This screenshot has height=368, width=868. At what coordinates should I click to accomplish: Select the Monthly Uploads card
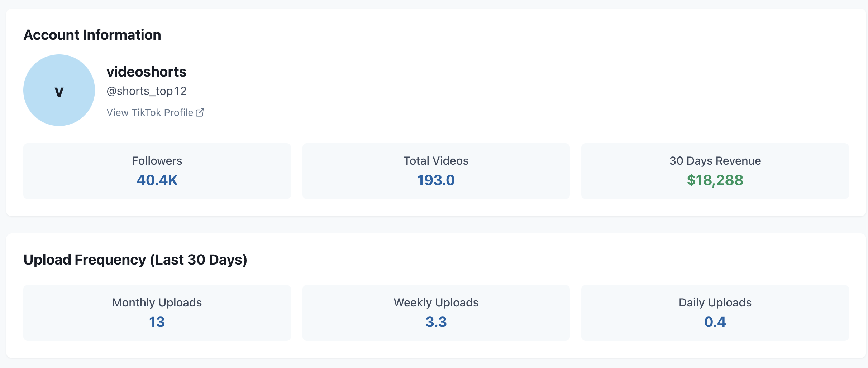pyautogui.click(x=157, y=313)
